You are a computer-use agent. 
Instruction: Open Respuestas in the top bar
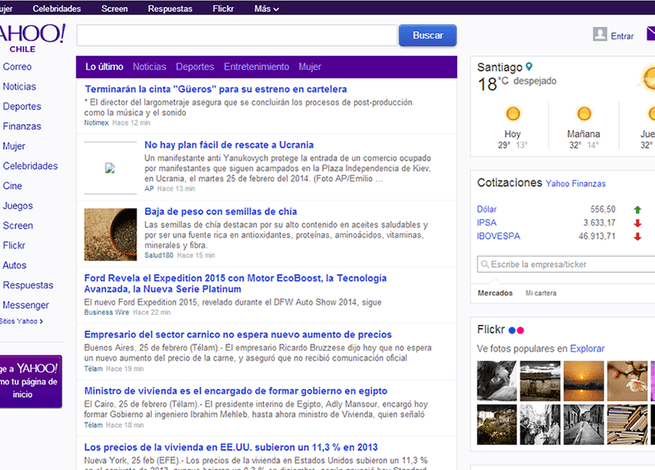tap(170, 8)
